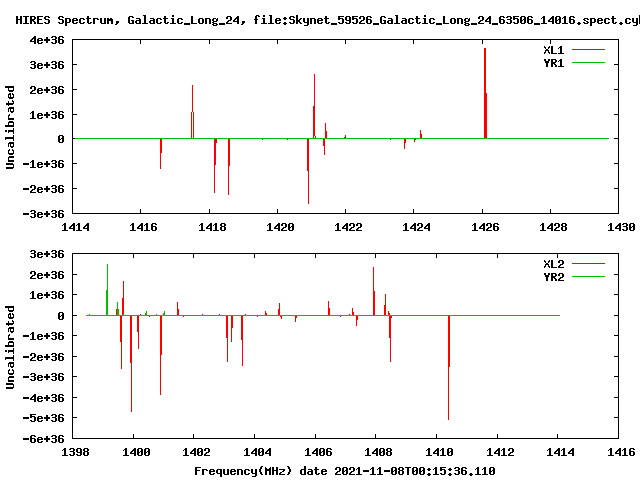Pick the green line sample beside YR1
This screenshot has height=480, width=640.
pyautogui.click(x=588, y=63)
